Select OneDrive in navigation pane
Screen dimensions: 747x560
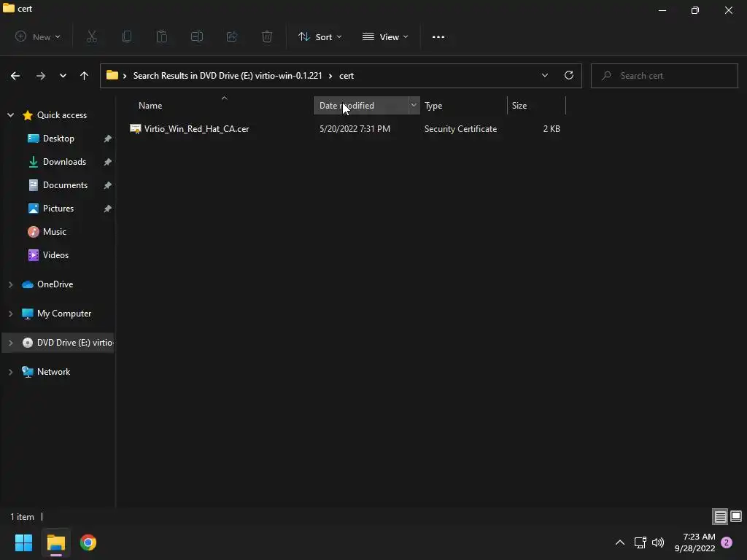(55, 284)
